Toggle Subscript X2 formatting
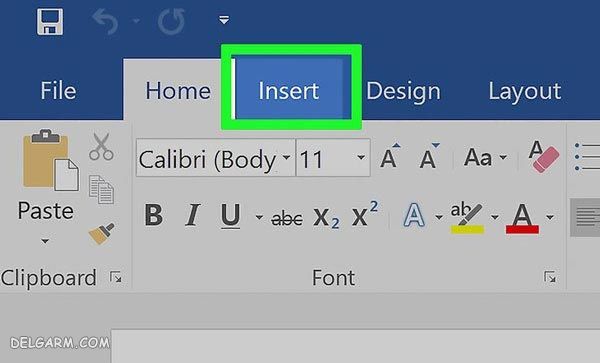Screen dimensions: 600x363 coord(326,218)
